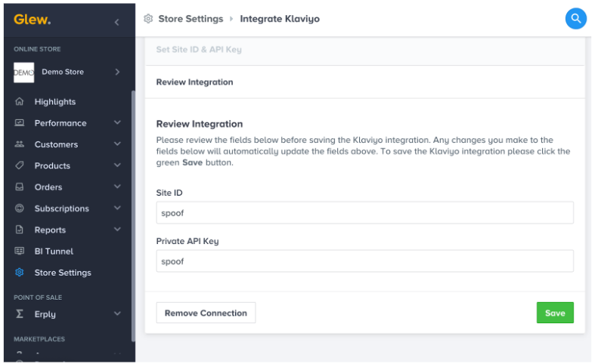Click the BI Tunnel table icon

point(19,251)
